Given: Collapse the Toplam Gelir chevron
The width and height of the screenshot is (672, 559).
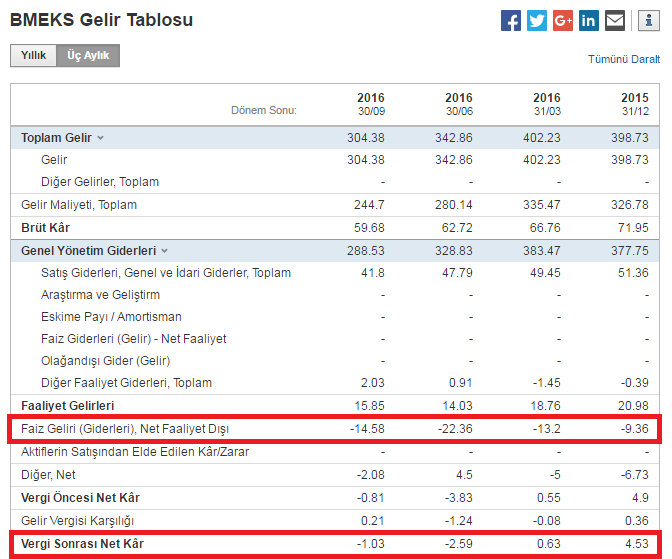Looking at the screenshot, I should [x=100, y=138].
